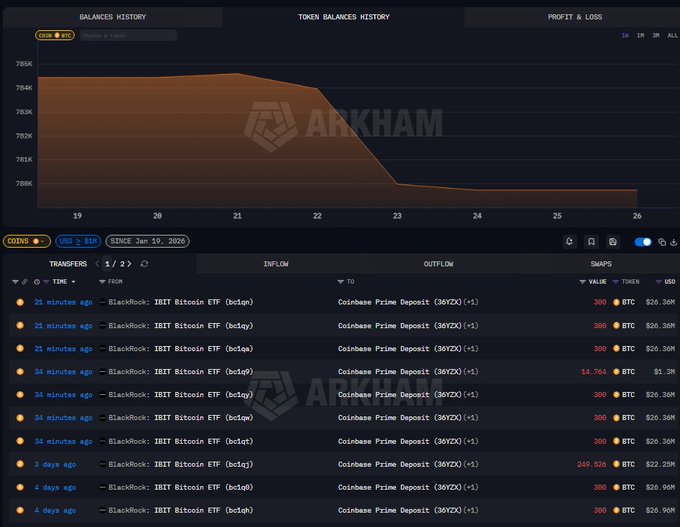Select the 1W chart range
Image resolution: width=680 pixels, height=527 pixels.
[625, 36]
